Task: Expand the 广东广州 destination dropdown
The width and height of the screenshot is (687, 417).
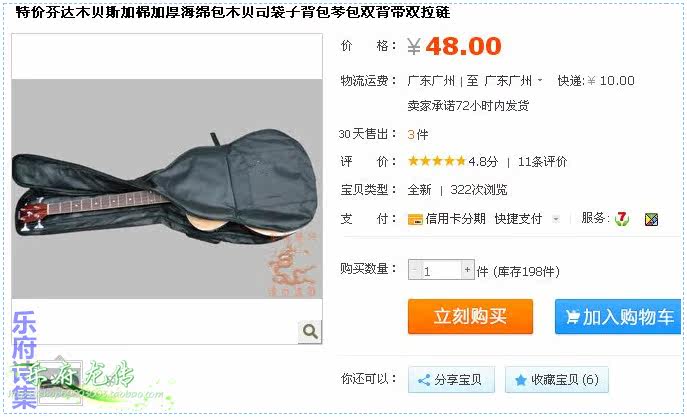Action: [540, 80]
